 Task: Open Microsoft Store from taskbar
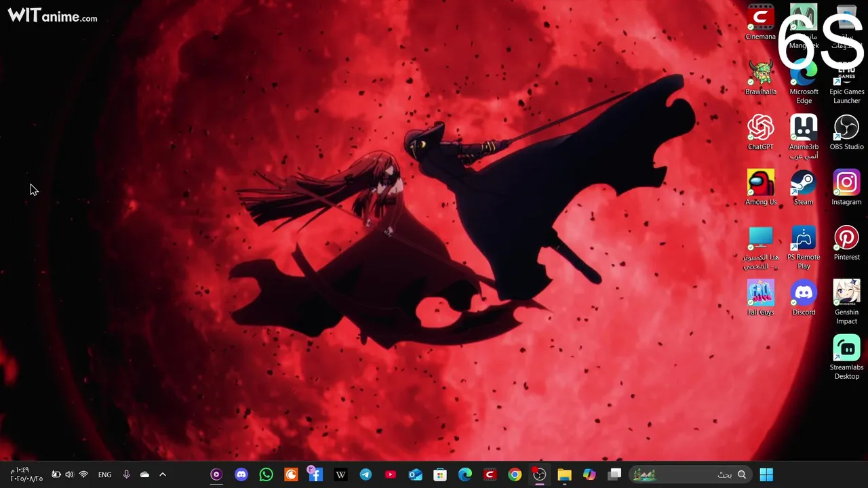440,474
